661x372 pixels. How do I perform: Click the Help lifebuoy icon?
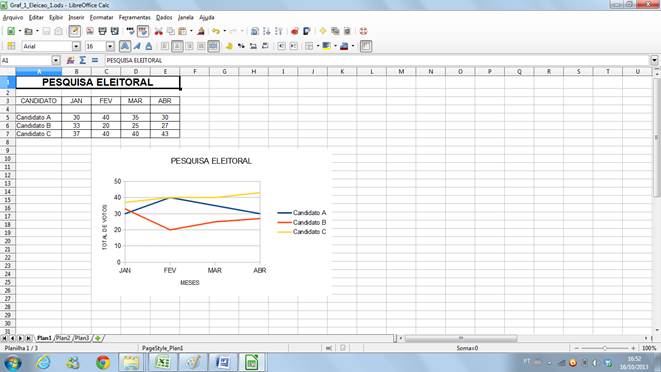tap(363, 31)
